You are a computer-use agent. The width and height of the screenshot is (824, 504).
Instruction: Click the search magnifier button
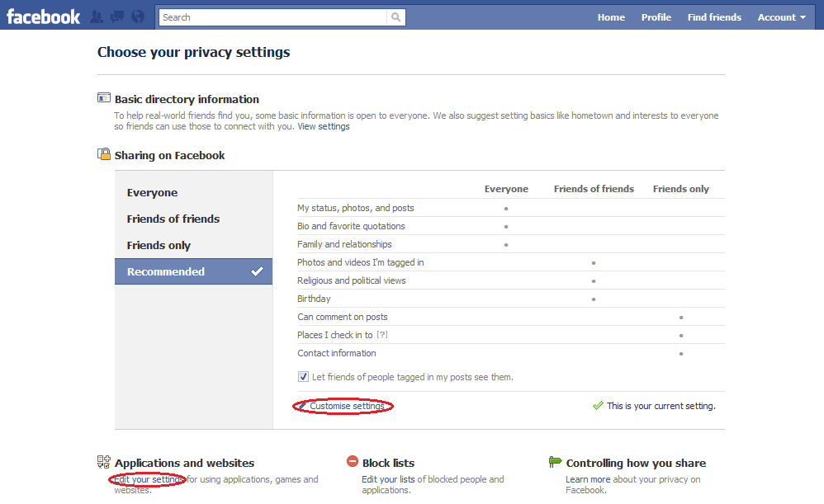click(x=395, y=17)
